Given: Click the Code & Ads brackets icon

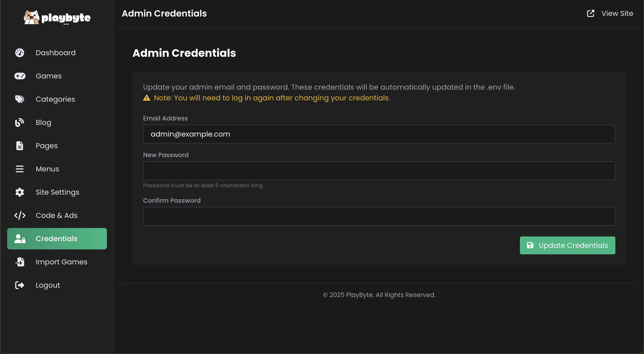Looking at the screenshot, I should coord(20,215).
